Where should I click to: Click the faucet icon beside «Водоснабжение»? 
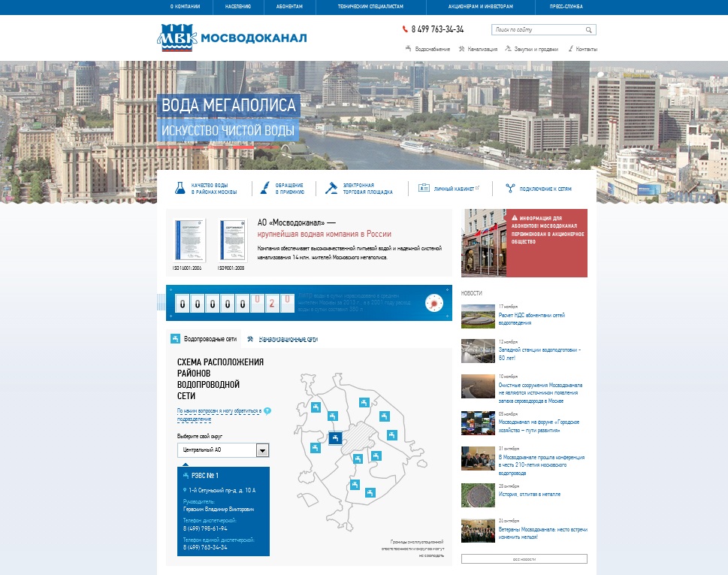[x=409, y=48]
